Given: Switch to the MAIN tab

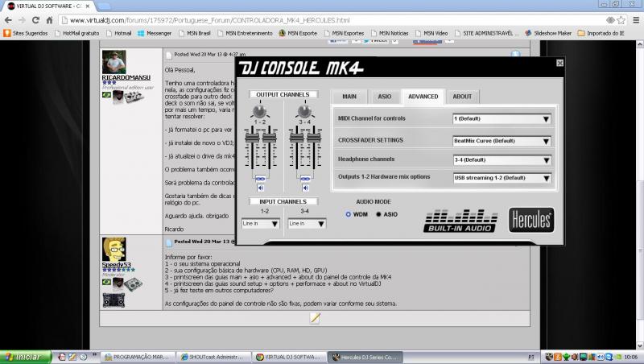Looking at the screenshot, I should point(349,97).
